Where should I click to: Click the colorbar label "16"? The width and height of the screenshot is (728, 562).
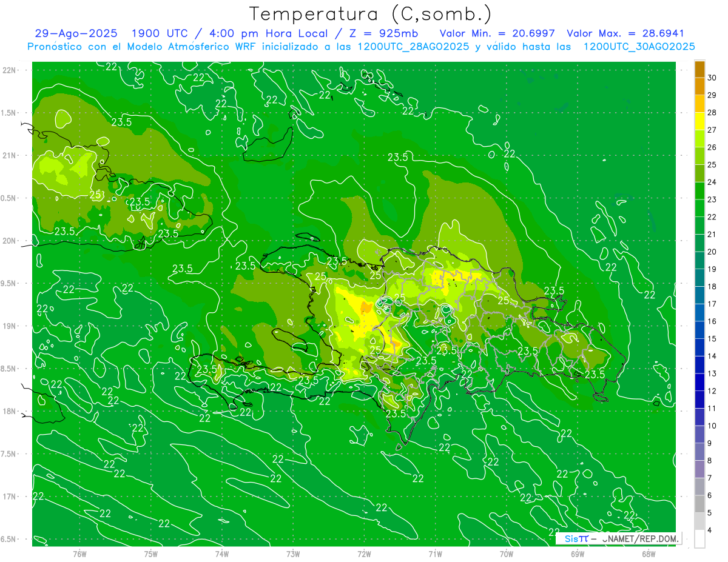point(712,322)
